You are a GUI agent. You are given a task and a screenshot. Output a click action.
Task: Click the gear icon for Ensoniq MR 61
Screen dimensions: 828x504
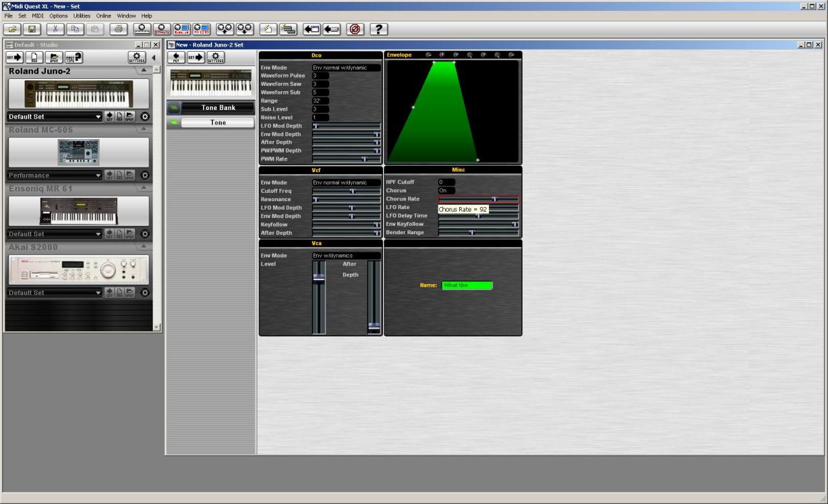(x=145, y=234)
